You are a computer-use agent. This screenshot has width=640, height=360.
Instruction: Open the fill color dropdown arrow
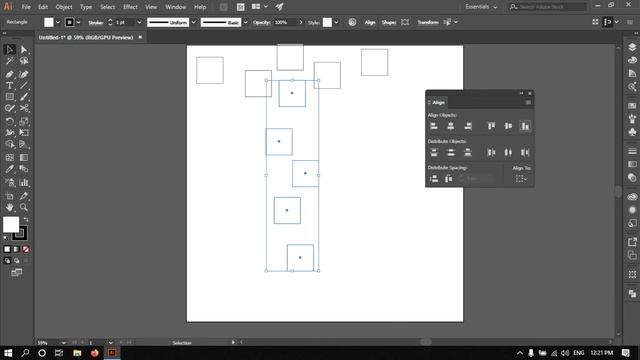(58, 22)
